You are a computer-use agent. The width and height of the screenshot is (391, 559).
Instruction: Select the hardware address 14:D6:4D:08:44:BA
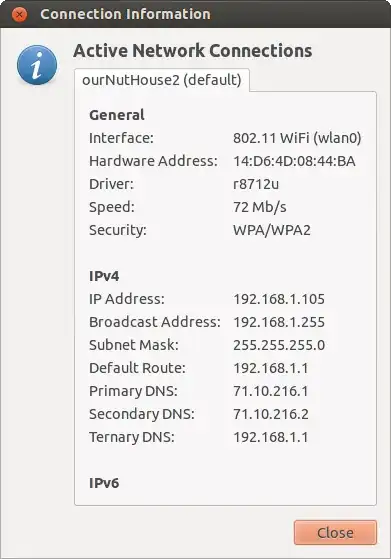click(294, 161)
